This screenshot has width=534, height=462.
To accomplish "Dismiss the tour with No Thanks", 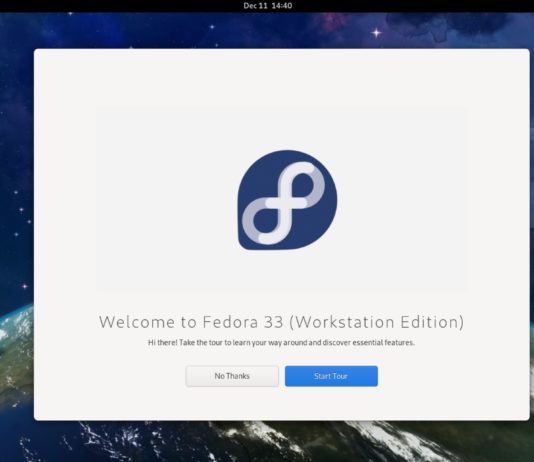I will [232, 376].
